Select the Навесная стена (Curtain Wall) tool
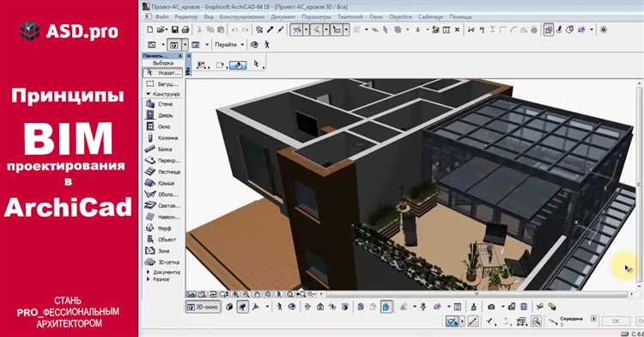644x337 pixels. [162, 217]
